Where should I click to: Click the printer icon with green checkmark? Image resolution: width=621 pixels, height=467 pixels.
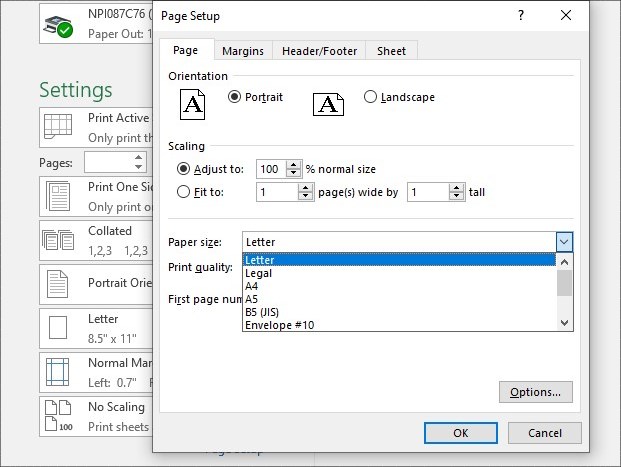[x=58, y=24]
